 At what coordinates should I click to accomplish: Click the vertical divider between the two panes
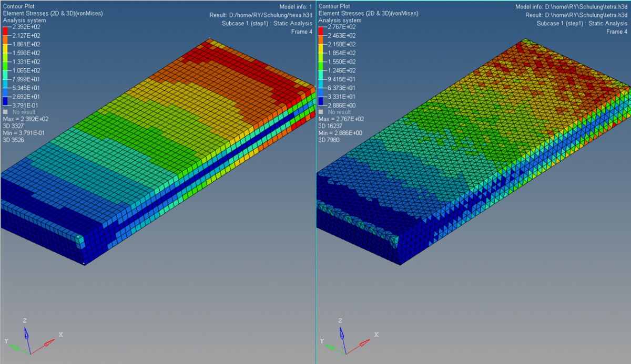(315, 210)
